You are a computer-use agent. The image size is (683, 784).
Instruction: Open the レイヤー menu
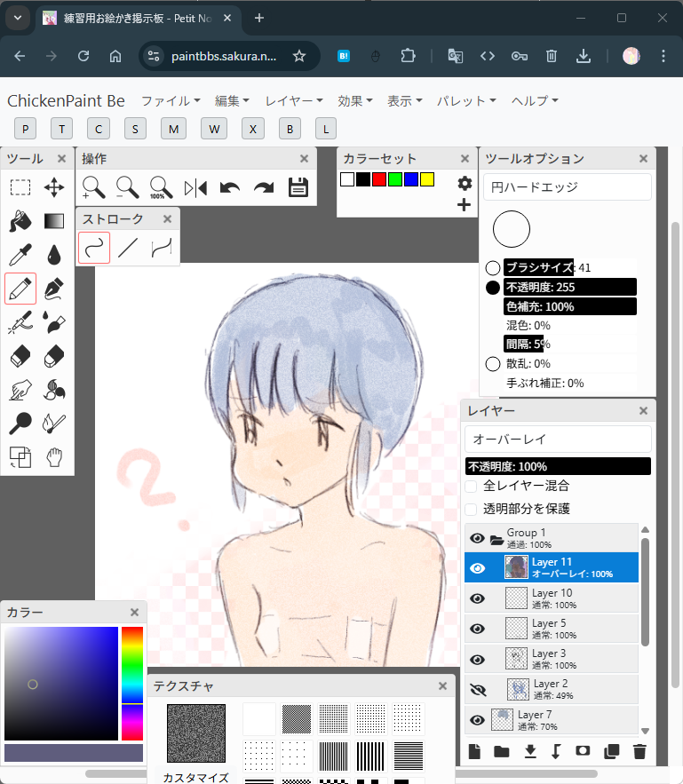pos(294,101)
